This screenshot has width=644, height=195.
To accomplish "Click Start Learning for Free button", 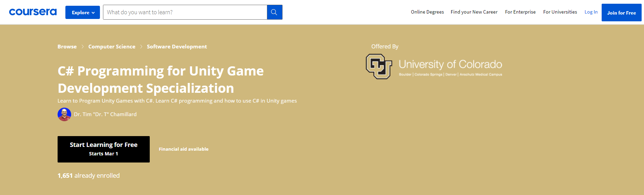I will [x=104, y=149].
